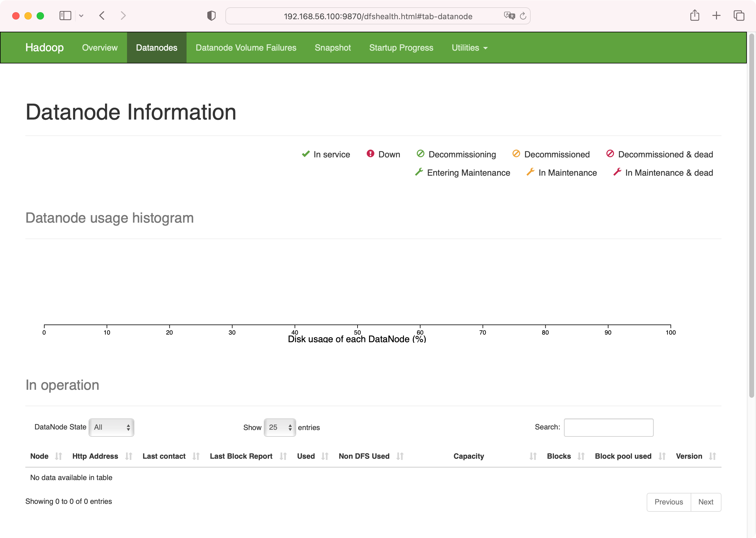Click sort arrows beside Http Address
The height and width of the screenshot is (538, 756).
pos(129,456)
